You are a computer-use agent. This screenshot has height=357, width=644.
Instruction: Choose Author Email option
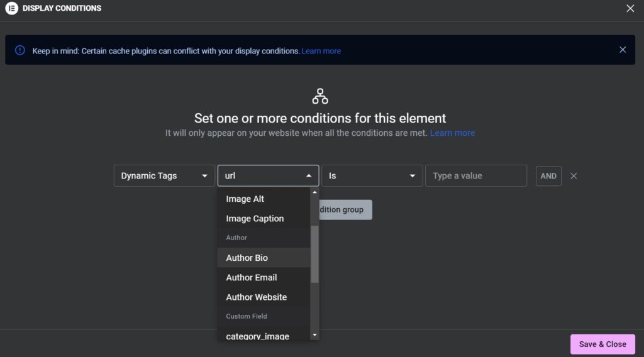pyautogui.click(x=264, y=277)
